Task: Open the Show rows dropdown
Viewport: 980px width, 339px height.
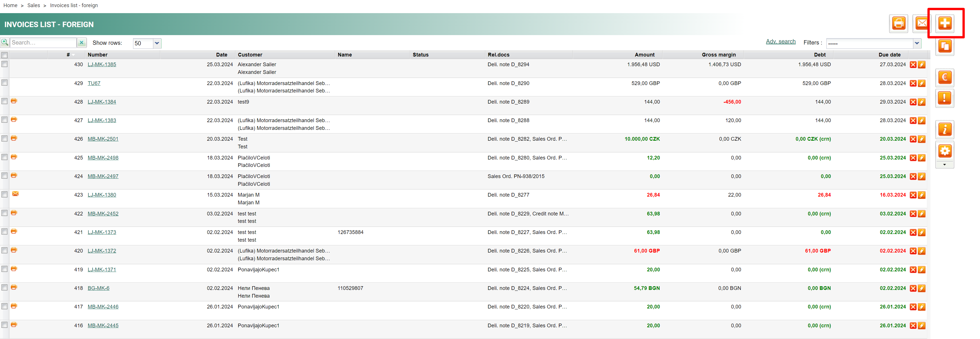Action: pyautogui.click(x=157, y=43)
